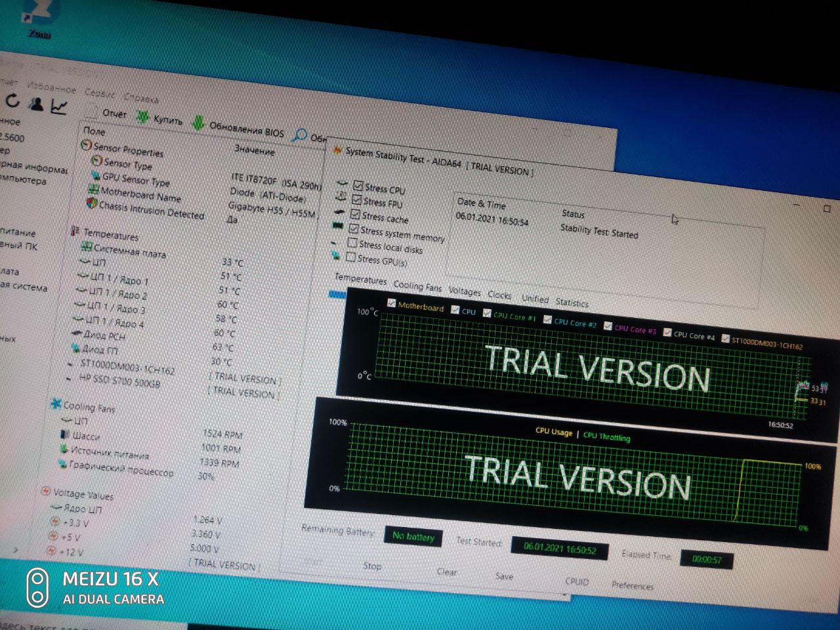The image size is (840, 630).
Task: Click the elapsed time 00:00:57 field
Action: pyautogui.click(x=707, y=560)
